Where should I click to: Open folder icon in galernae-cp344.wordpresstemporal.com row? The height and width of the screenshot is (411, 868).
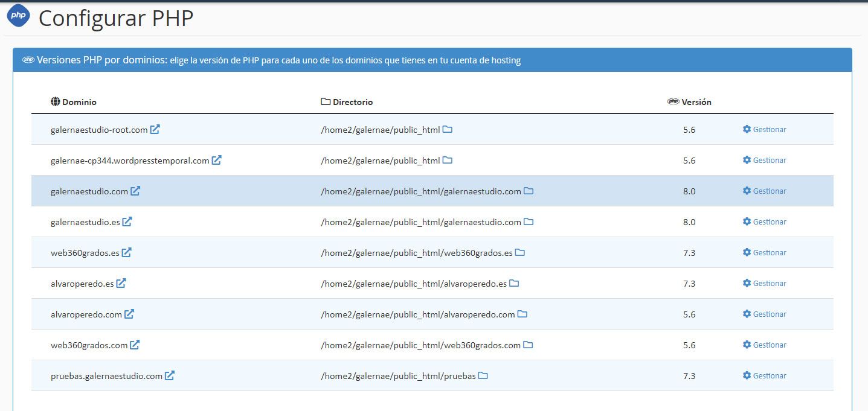448,160
